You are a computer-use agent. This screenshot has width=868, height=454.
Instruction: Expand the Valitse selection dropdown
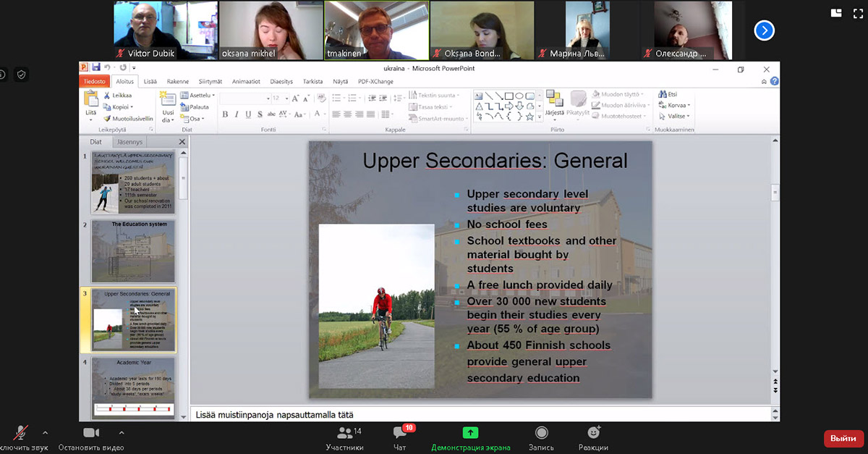(676, 116)
